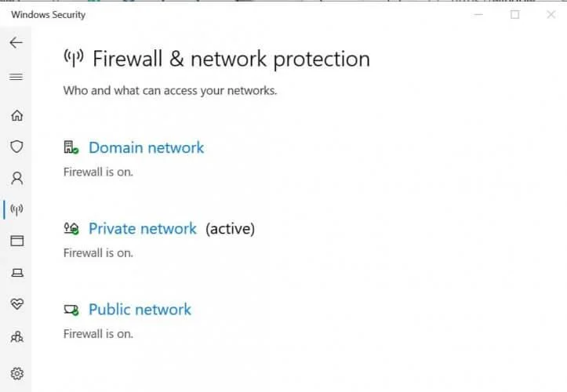
Task: Open Device security laptop icon
Action: point(16,272)
